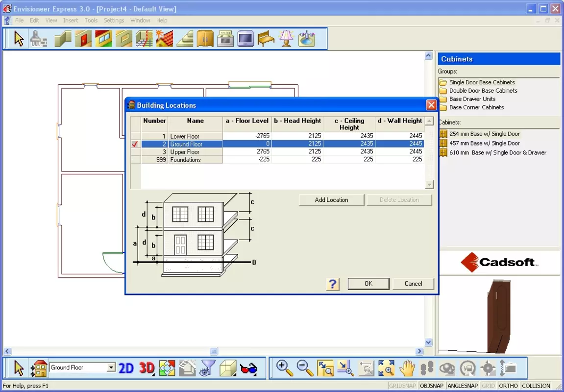Screen dimensions: 564x392
Task: Open the Window menu
Action: point(140,21)
